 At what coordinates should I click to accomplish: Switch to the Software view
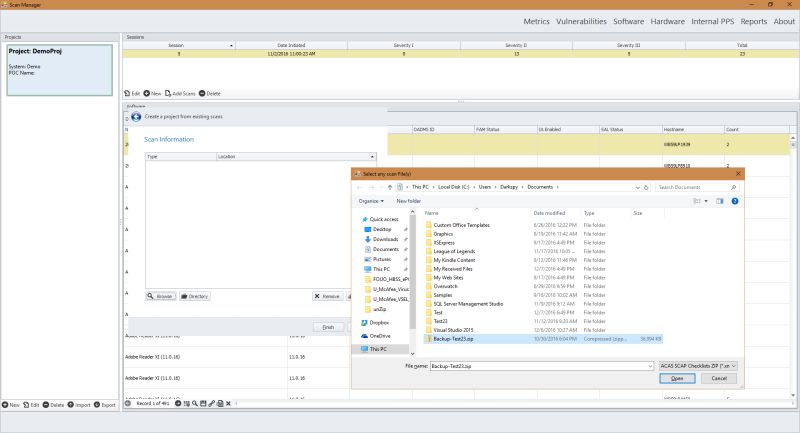(x=628, y=21)
